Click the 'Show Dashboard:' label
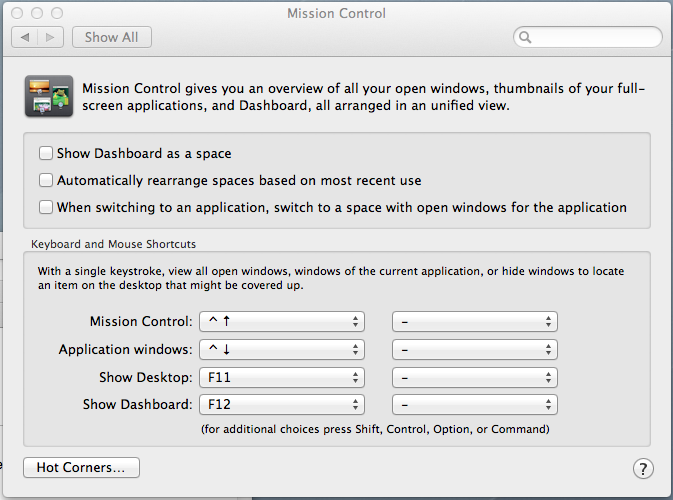Viewport: 673px width, 500px height. (137, 404)
